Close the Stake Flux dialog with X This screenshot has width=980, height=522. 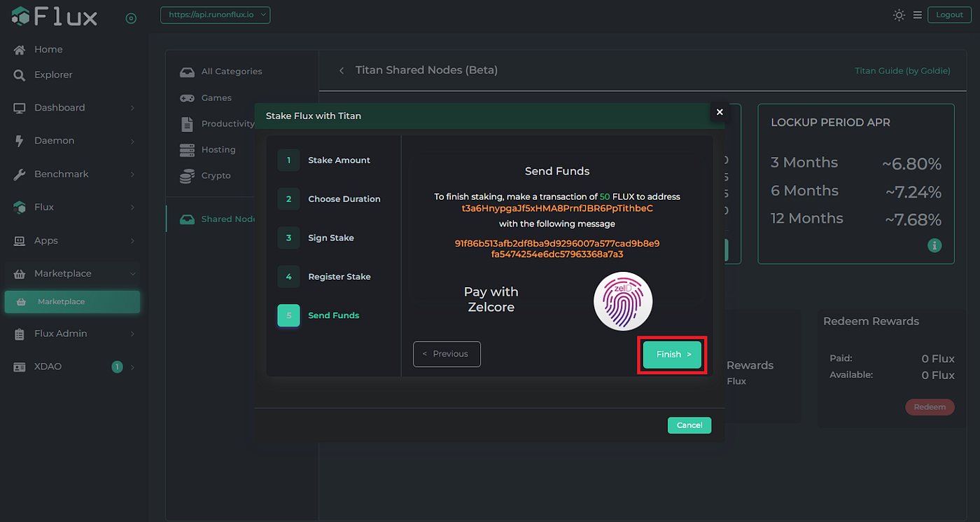[x=720, y=112]
